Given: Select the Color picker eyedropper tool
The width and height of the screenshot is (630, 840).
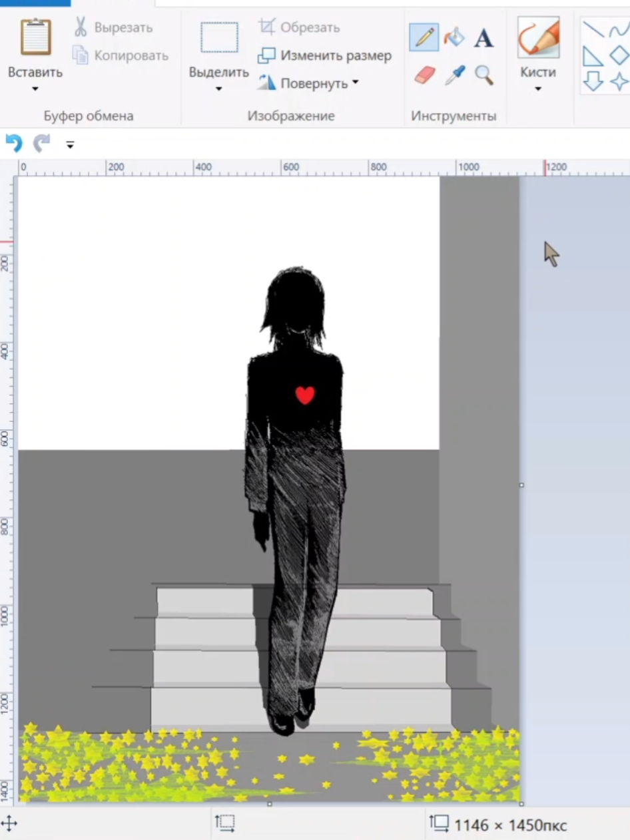Looking at the screenshot, I should point(454,75).
